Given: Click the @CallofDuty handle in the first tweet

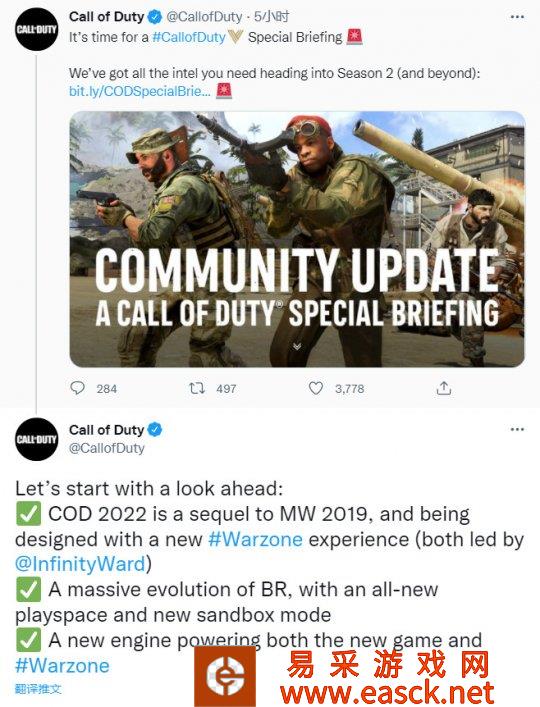Looking at the screenshot, I should 204,17.
